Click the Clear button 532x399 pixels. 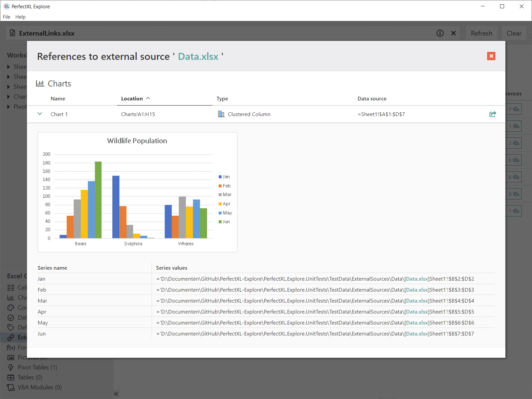tap(514, 33)
